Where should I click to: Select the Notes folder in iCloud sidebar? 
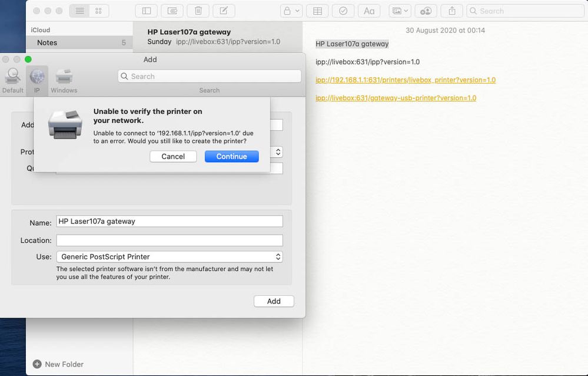point(79,43)
